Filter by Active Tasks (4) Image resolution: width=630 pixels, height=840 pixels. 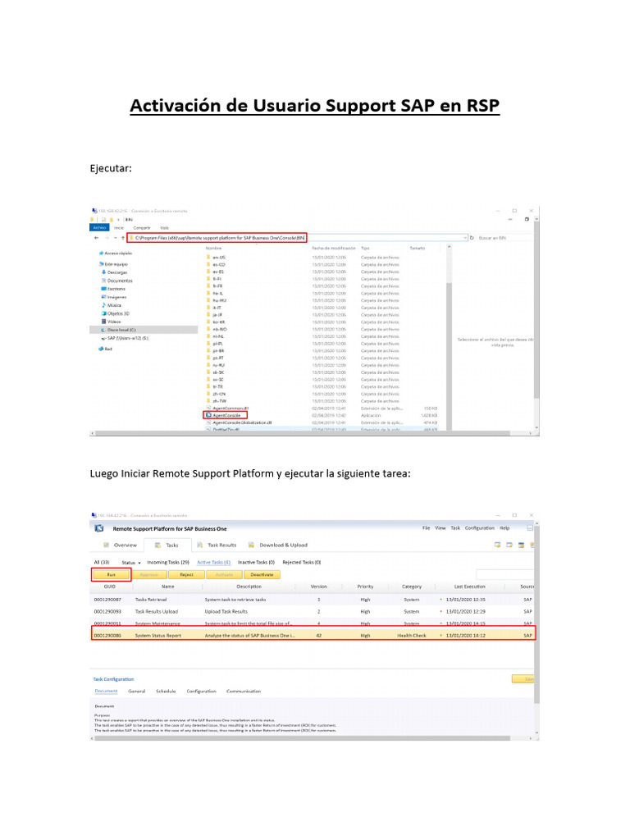click(213, 563)
